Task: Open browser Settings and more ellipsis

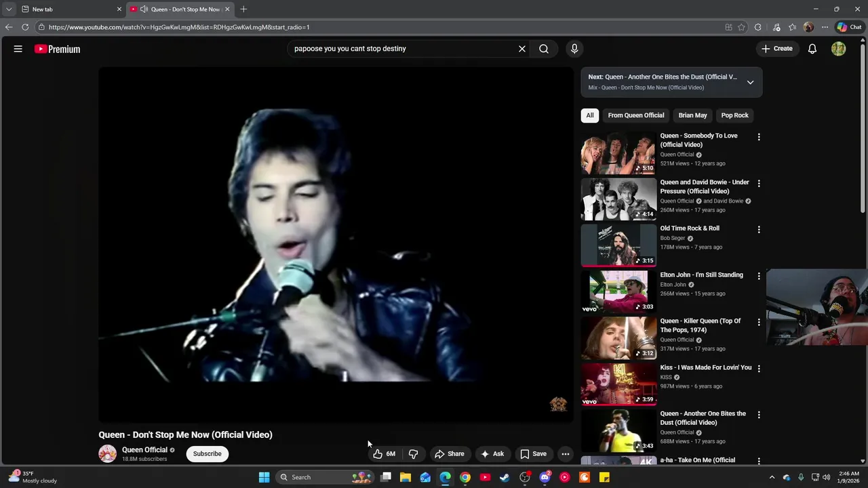Action: point(825,27)
